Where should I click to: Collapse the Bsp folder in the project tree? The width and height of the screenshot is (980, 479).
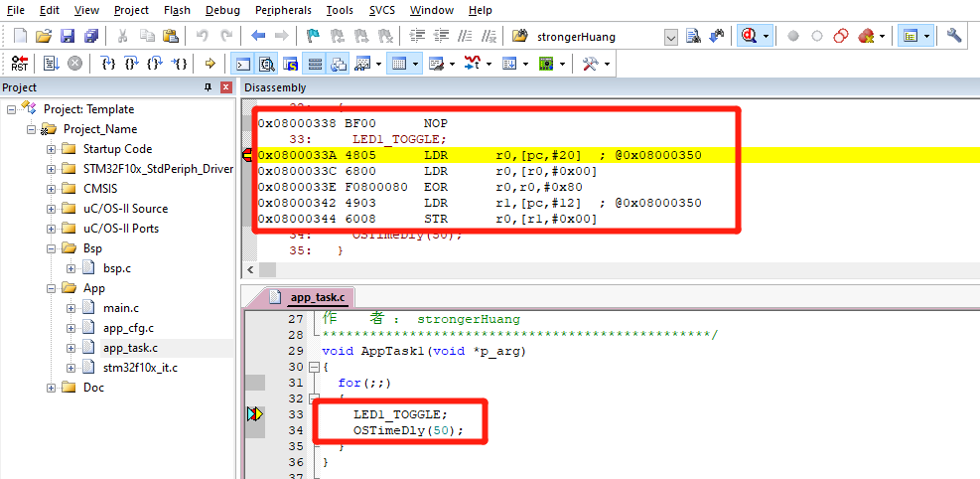[x=52, y=248]
